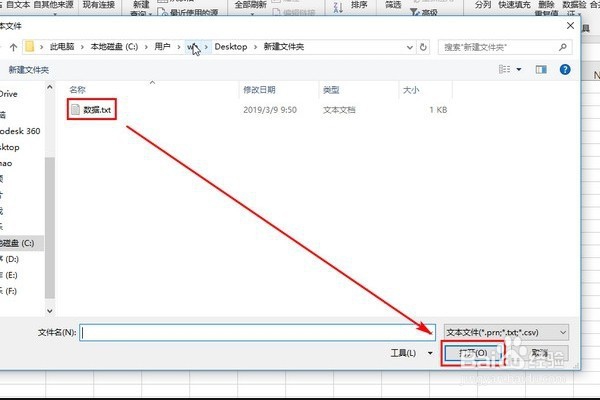Click 排序 in the Excel ribbon
Image resolution: width=600 pixels, height=400 pixels.
tap(359, 5)
